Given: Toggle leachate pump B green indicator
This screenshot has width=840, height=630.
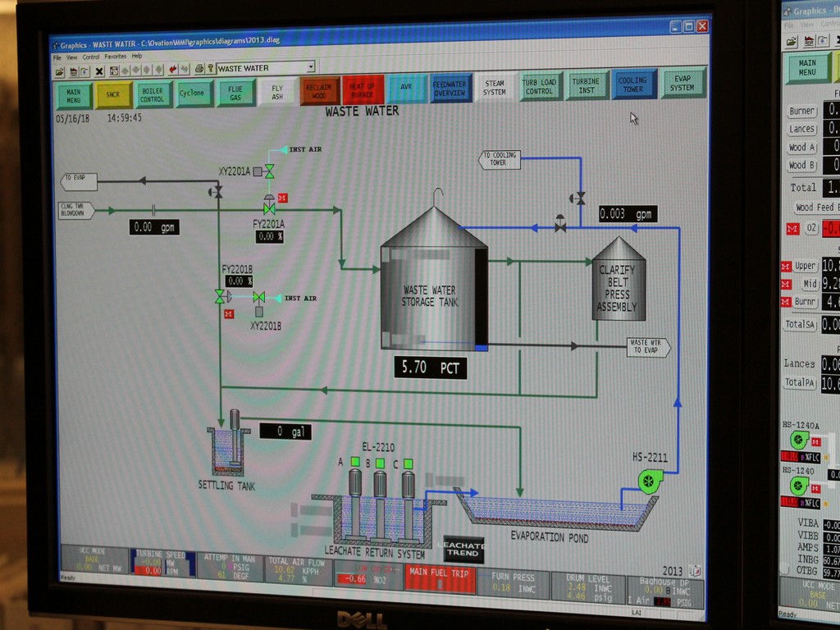Looking at the screenshot, I should 381,463.
